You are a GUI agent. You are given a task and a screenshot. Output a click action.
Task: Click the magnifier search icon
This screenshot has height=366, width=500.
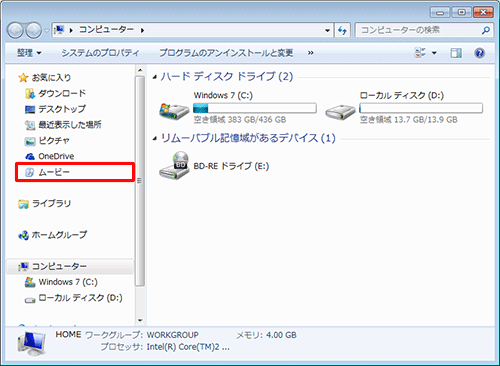(486, 31)
